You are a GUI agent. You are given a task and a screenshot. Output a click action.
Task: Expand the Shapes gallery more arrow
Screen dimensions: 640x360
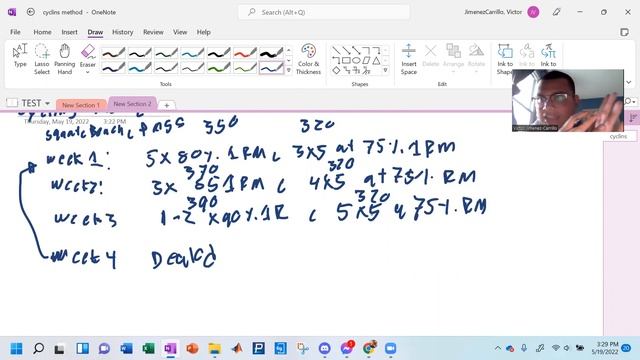point(385,70)
